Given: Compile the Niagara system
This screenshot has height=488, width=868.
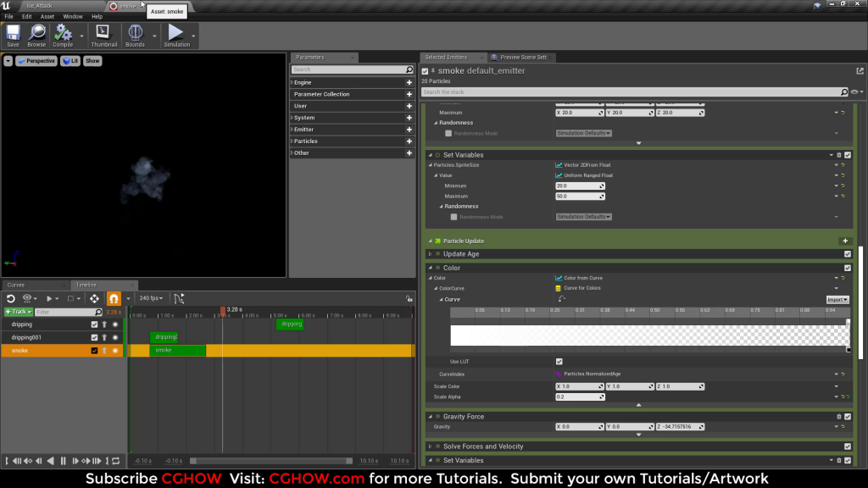Looking at the screenshot, I should [63, 36].
